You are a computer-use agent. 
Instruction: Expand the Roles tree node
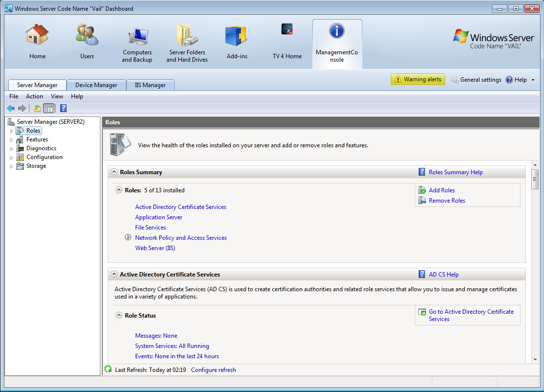click(11, 131)
